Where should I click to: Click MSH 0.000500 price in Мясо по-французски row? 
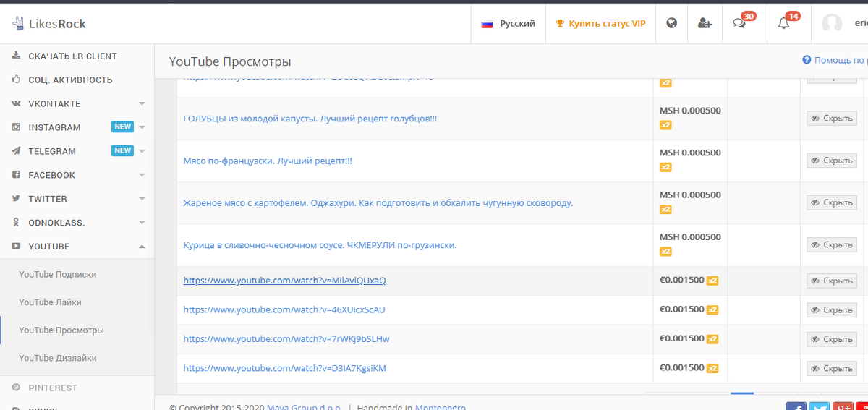[x=690, y=153]
